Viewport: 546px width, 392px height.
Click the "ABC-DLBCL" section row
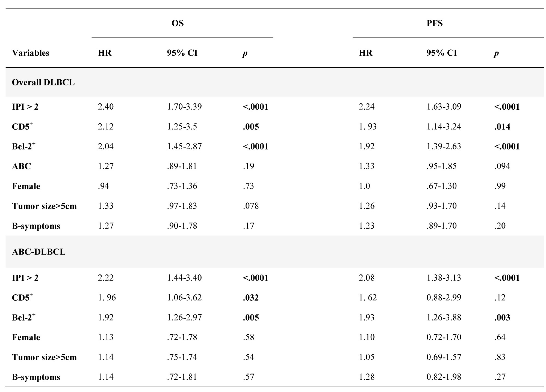(x=39, y=252)
